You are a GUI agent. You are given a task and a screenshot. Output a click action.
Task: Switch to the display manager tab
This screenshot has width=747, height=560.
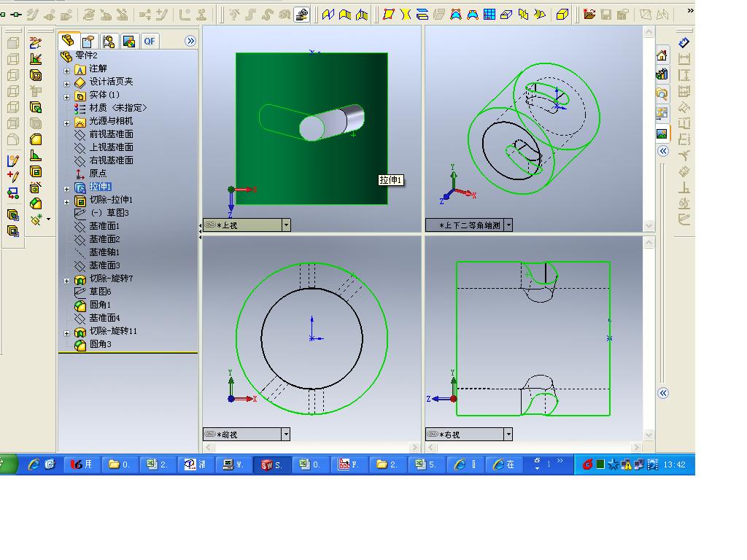pyautogui.click(x=129, y=42)
